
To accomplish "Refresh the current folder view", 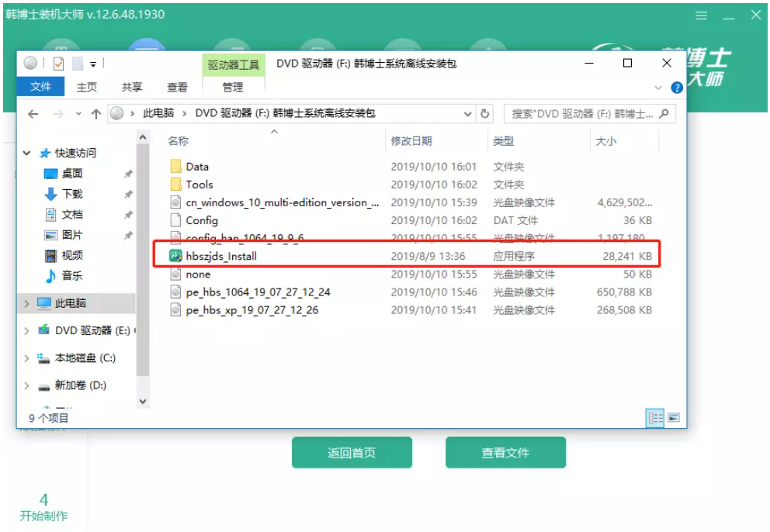I will [x=484, y=114].
